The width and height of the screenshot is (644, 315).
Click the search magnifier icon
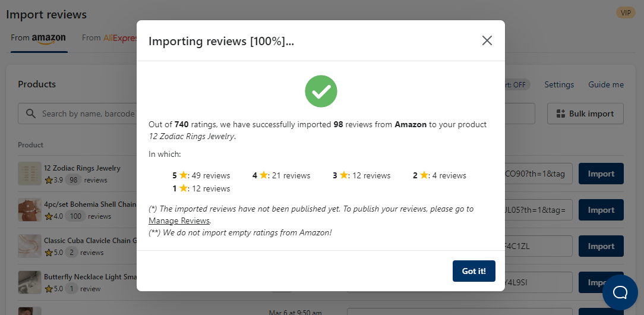30,114
